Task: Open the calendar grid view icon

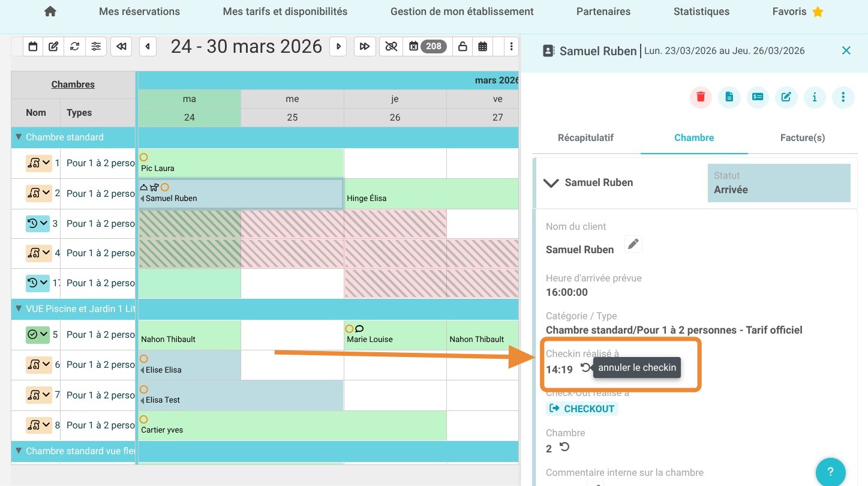Action: click(x=483, y=46)
